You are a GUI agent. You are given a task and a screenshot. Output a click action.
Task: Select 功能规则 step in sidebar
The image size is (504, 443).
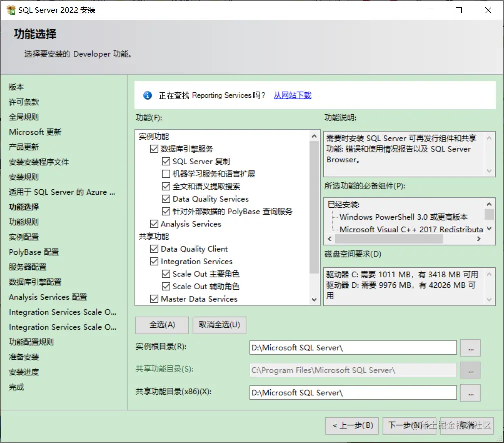click(24, 222)
